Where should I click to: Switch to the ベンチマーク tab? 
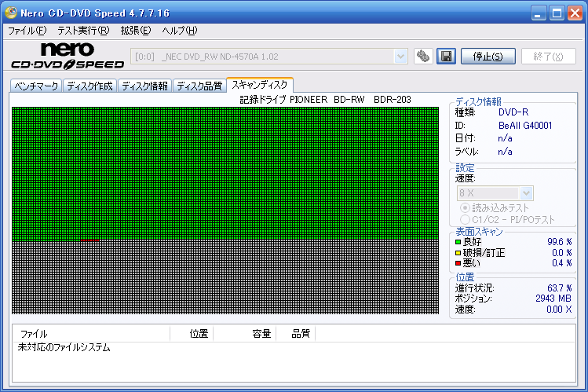[x=36, y=86]
